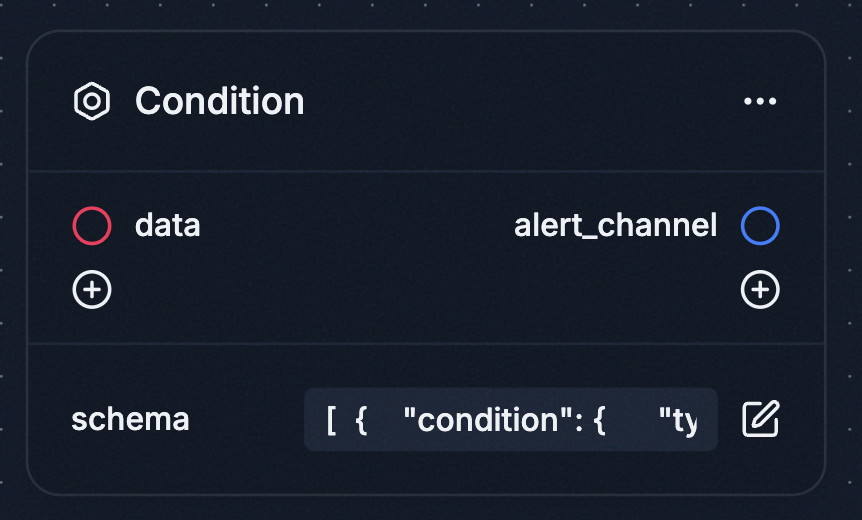This screenshot has width=862, height=520.
Task: Click the blue alert_channel output port
Action: (x=760, y=226)
